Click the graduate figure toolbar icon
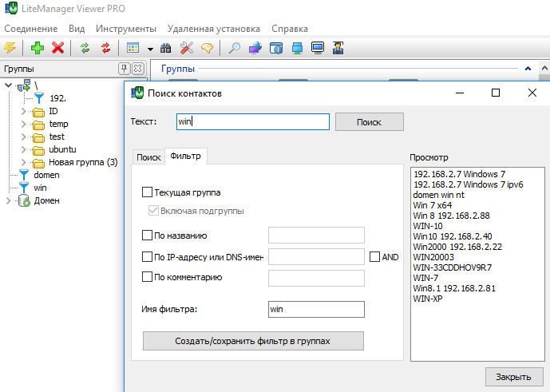Viewport: 550px width, 392px height. tap(338, 48)
